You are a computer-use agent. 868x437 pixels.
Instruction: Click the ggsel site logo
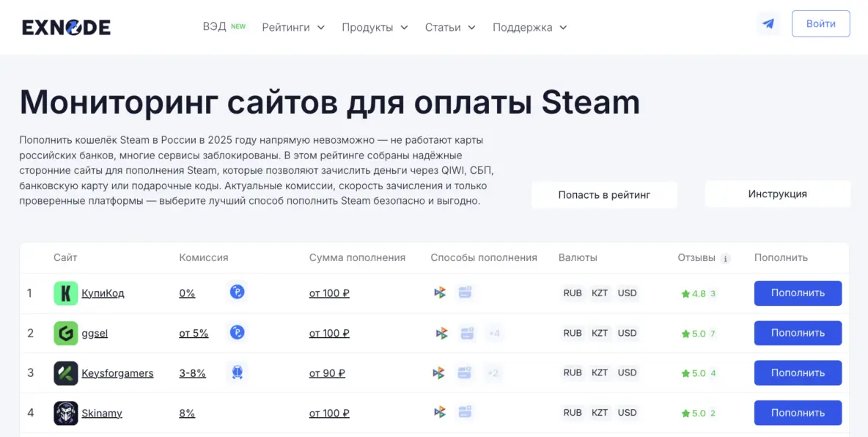pyautogui.click(x=65, y=334)
